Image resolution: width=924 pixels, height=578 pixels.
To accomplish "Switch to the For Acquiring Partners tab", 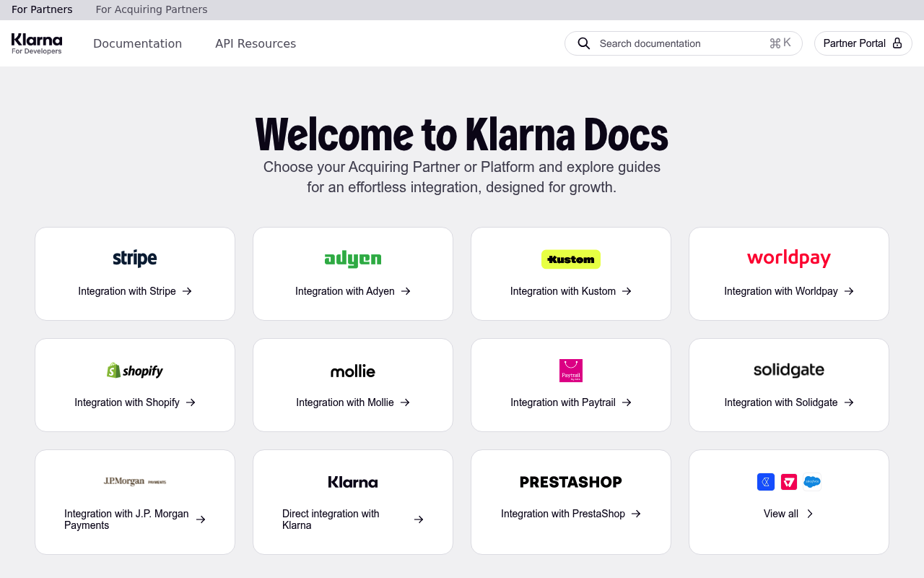I will pos(152,9).
